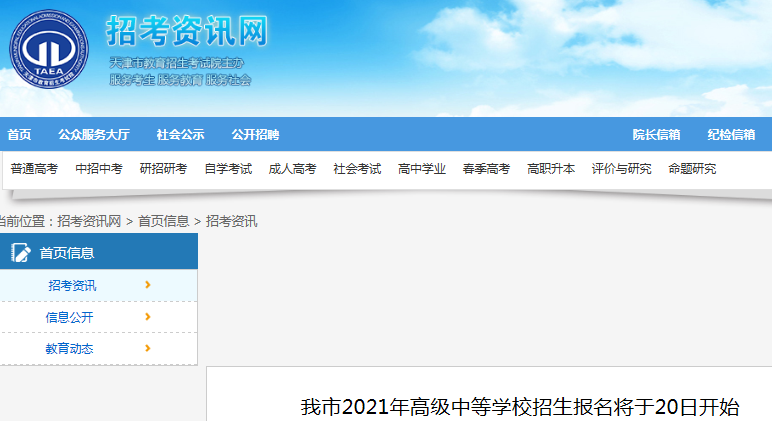Go to 公开招聘 menu item

point(255,135)
